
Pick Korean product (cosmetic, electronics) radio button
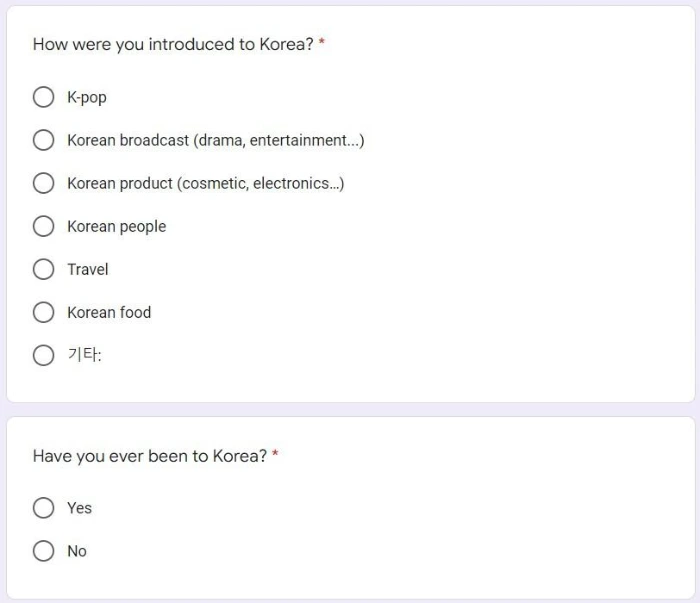43,183
